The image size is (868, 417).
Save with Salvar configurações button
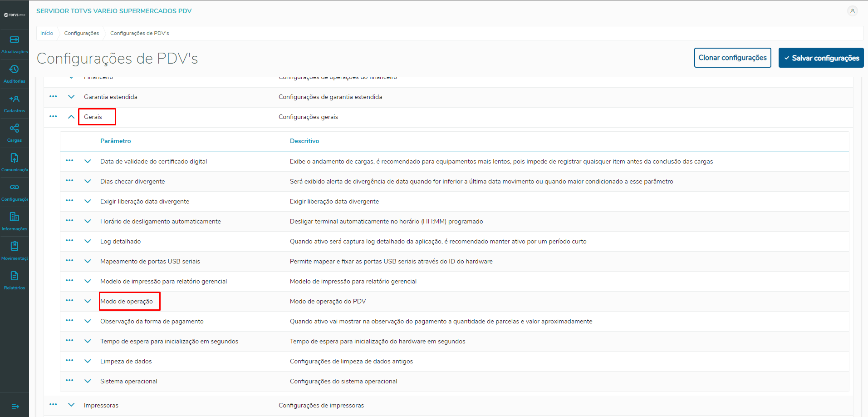tap(821, 58)
